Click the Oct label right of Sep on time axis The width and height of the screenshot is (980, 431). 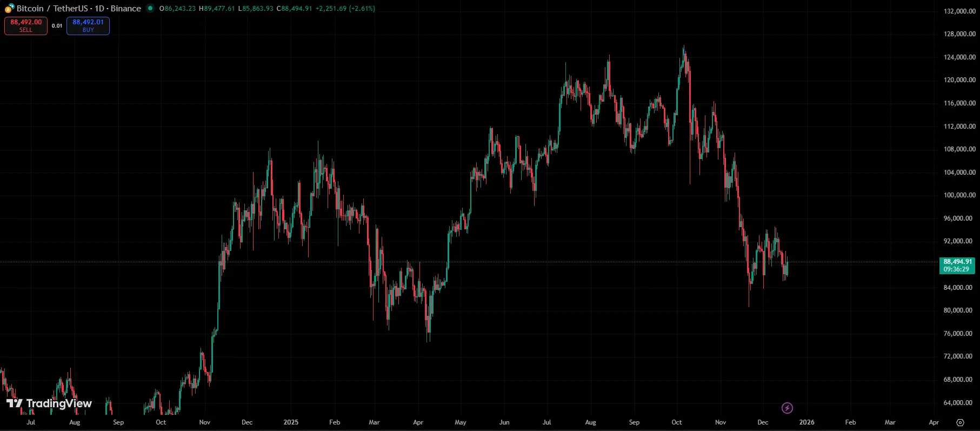tap(677, 422)
